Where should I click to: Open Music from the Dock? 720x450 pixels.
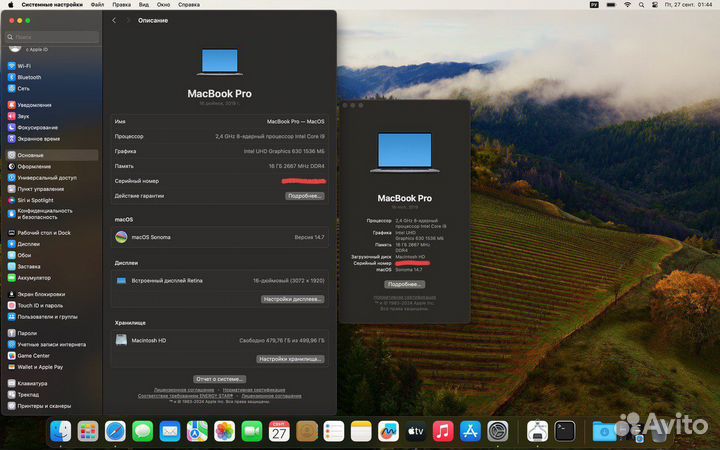tap(443, 431)
